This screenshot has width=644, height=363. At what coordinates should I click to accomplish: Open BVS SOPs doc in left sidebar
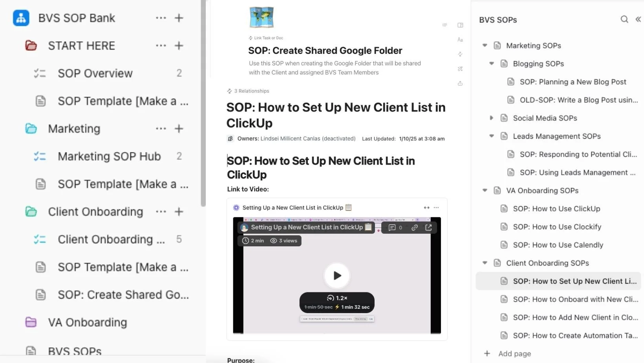(75, 351)
